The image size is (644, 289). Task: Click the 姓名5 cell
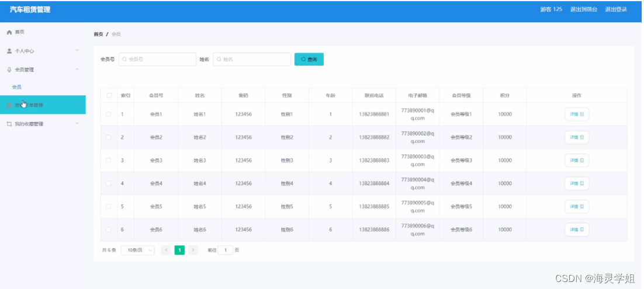click(x=200, y=207)
